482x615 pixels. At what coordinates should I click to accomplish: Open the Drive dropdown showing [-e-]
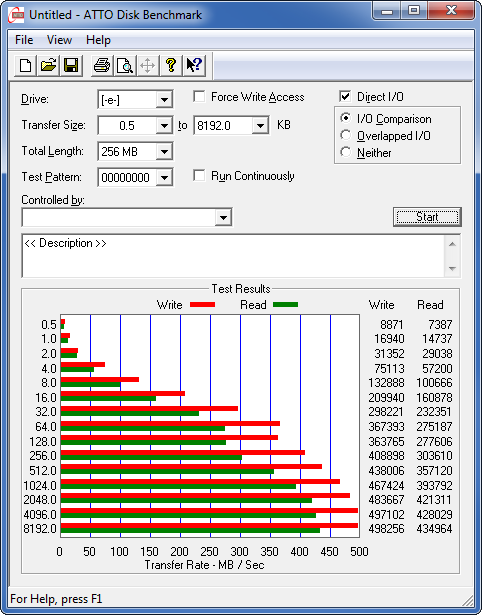coord(164,100)
